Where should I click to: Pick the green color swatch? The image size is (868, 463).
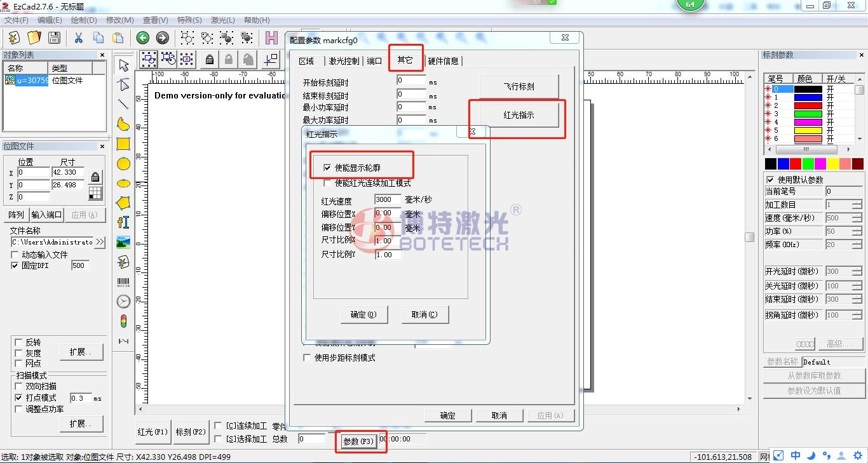coord(808,164)
